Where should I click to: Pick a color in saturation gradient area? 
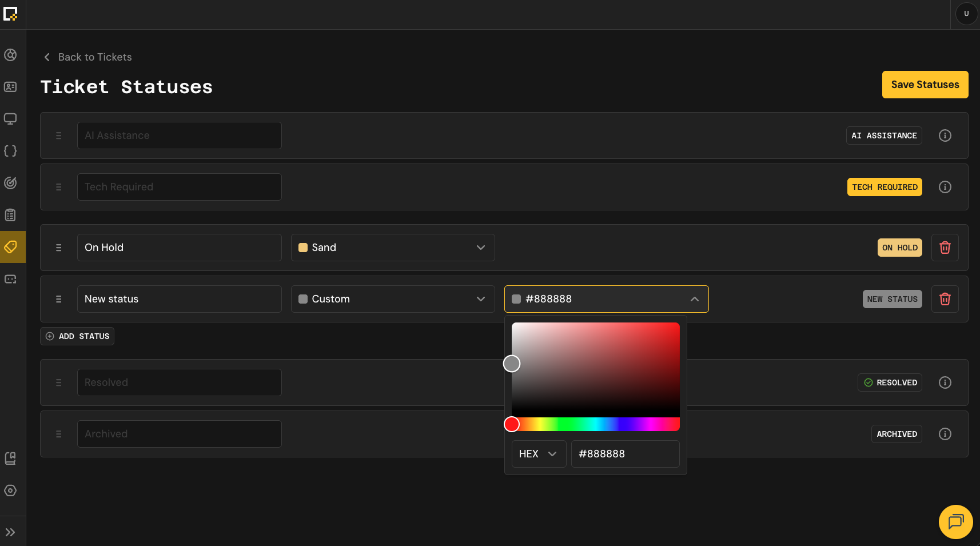pyautogui.click(x=596, y=370)
